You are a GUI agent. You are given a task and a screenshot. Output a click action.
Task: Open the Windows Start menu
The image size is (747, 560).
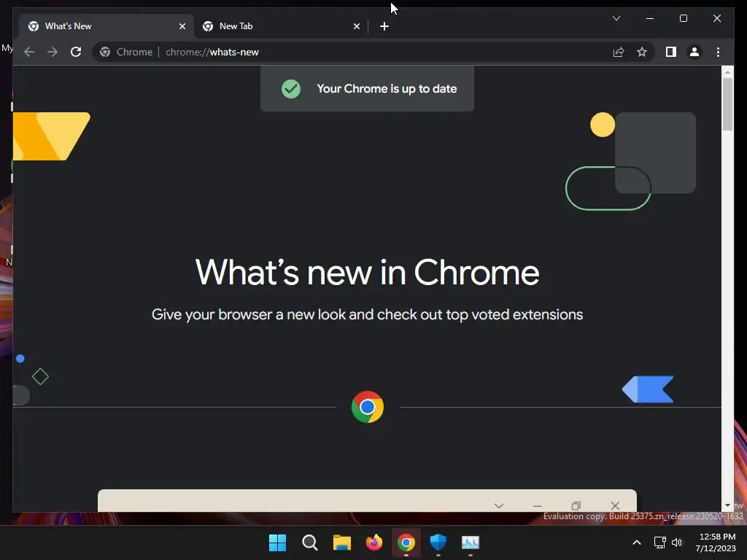277,542
